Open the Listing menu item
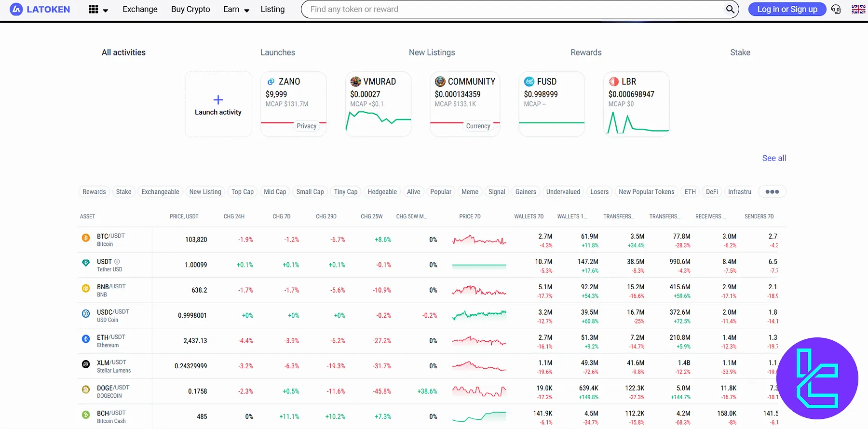The height and width of the screenshot is (429, 868). [x=272, y=9]
